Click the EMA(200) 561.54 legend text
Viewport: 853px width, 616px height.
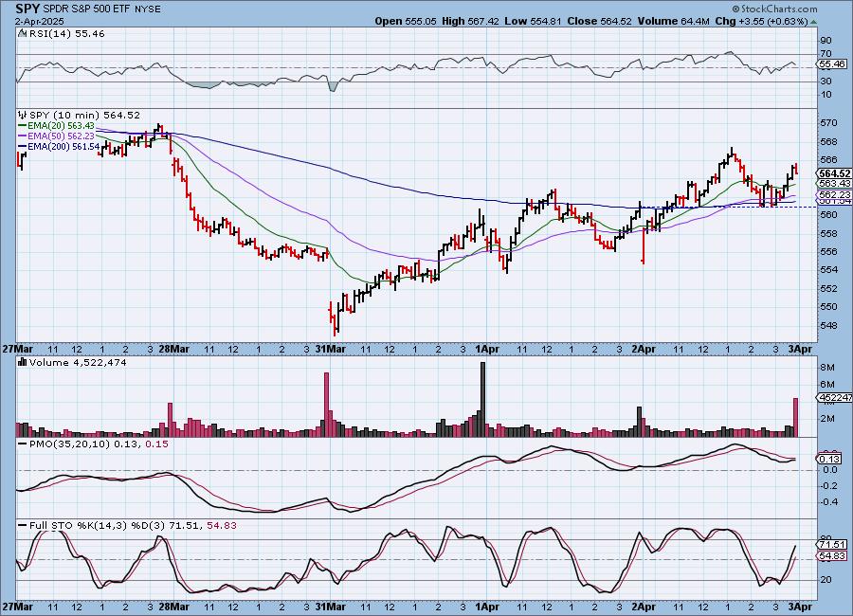(x=64, y=146)
